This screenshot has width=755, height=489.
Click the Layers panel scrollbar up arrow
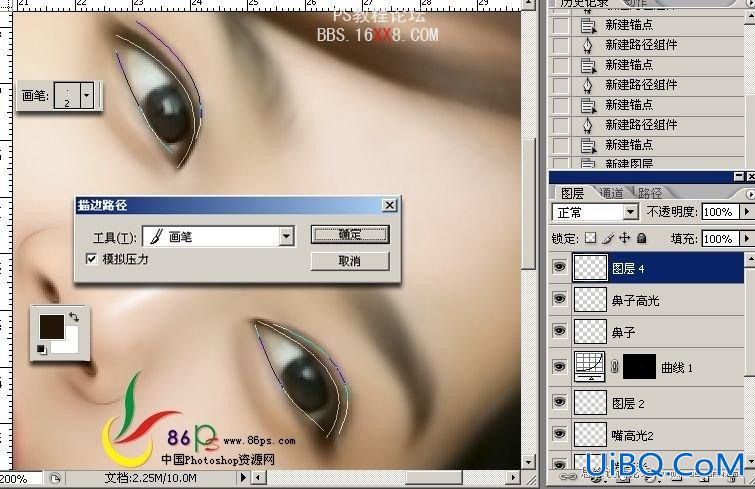point(750,260)
